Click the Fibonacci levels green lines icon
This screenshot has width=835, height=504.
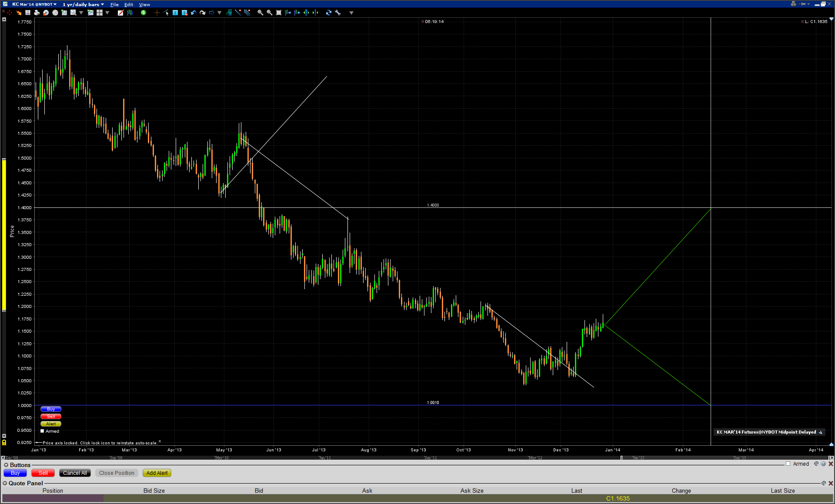click(x=229, y=13)
